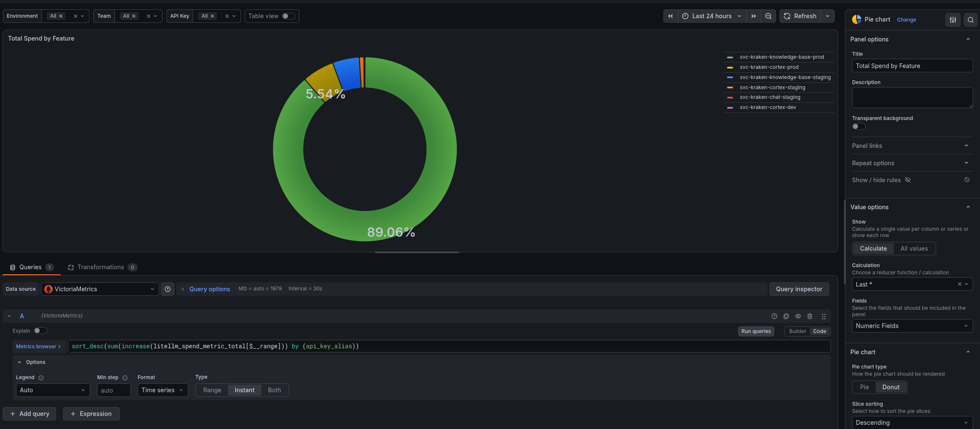The image size is (980, 429).
Task: Remove All tag from Team filter
Action: coord(134,16)
